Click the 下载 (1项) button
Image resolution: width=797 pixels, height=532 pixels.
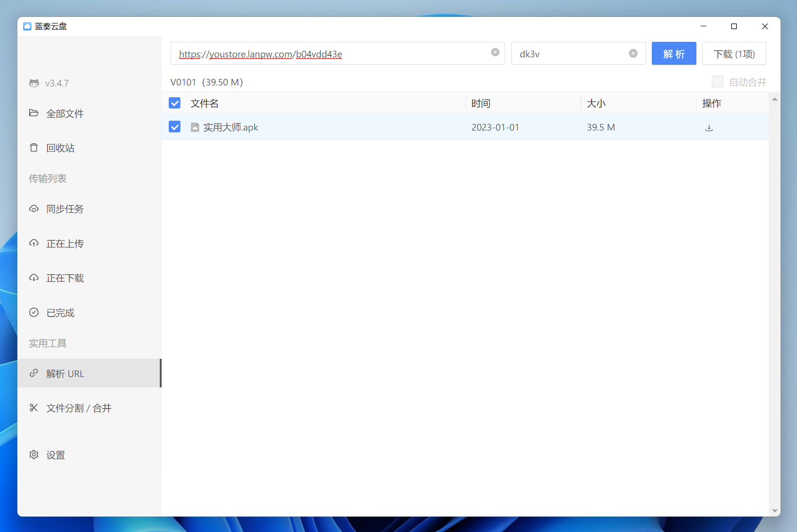[x=734, y=54]
